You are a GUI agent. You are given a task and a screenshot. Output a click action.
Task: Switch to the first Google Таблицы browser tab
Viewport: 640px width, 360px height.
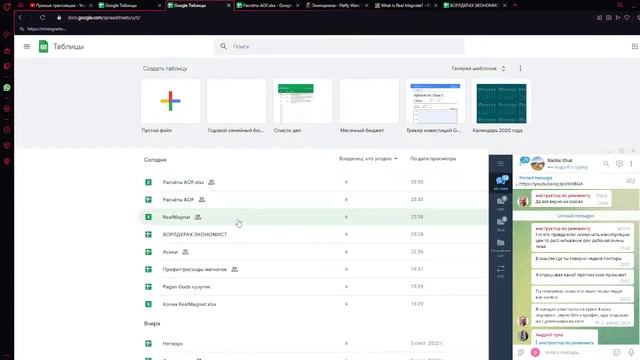(130, 5)
